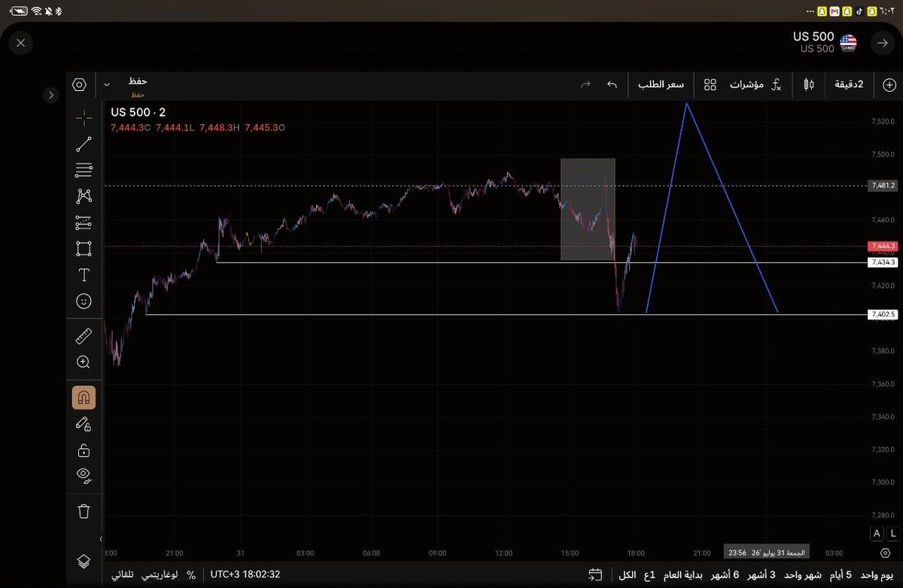Redo the chart action
The height and width of the screenshot is (588, 903).
tap(586, 85)
